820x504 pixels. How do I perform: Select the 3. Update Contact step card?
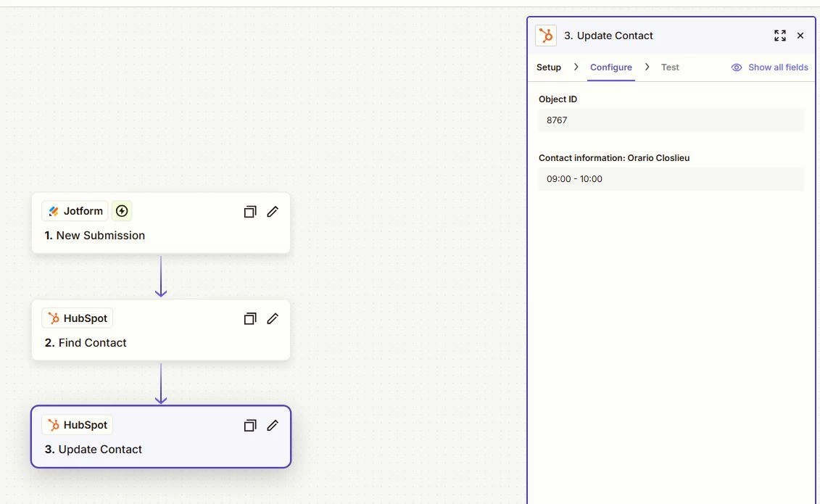click(161, 437)
